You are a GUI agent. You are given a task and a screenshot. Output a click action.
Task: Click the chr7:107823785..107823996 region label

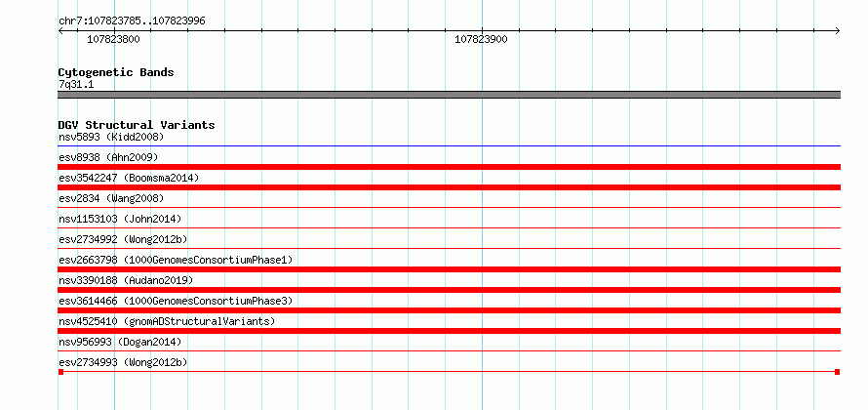(132, 21)
